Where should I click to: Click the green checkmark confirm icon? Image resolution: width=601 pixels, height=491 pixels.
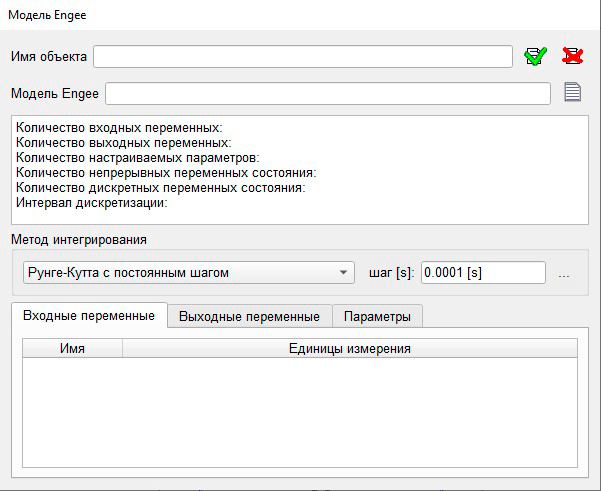click(x=535, y=56)
